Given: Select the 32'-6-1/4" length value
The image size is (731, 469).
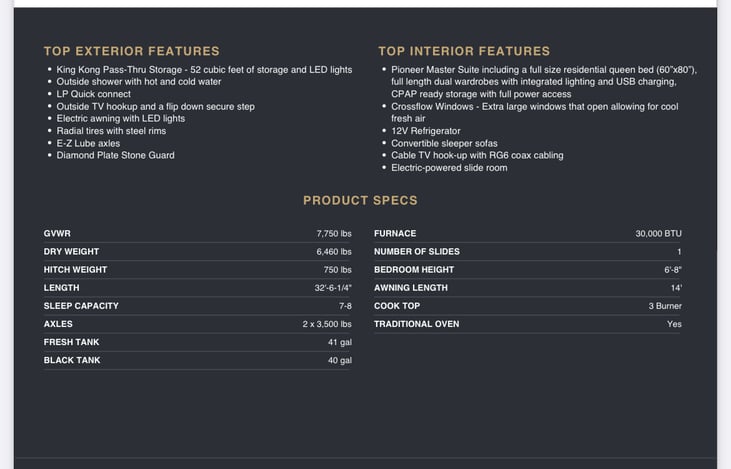Looking at the screenshot, I should coord(333,288).
